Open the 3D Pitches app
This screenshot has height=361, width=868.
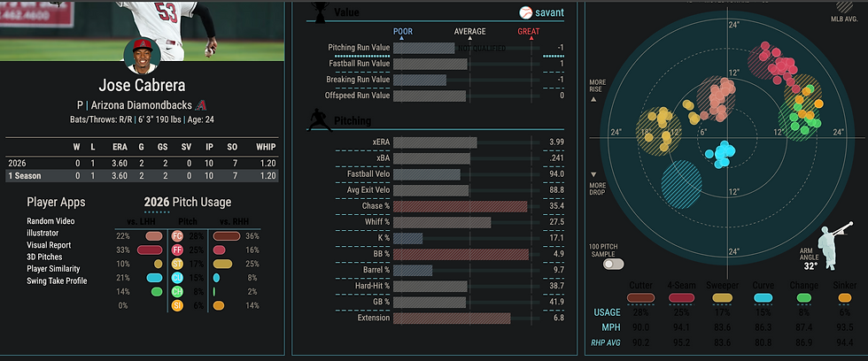(44, 257)
